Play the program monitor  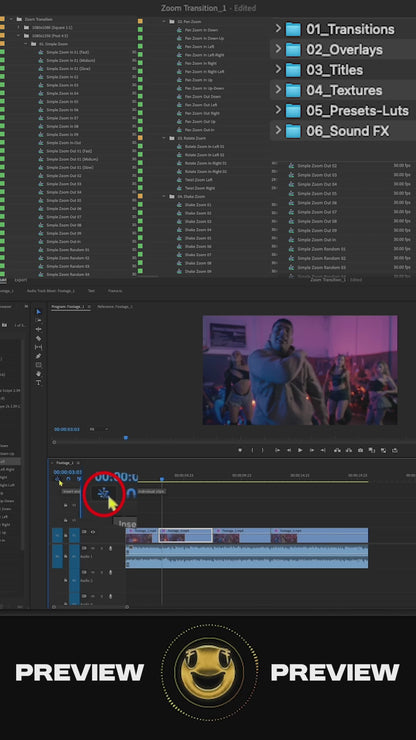(x=300, y=450)
